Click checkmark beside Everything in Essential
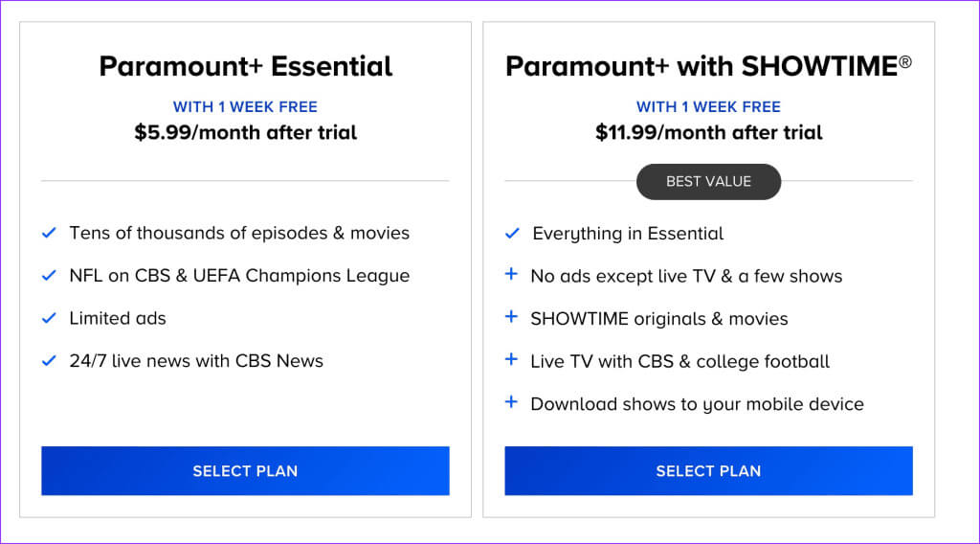Image resolution: width=980 pixels, height=544 pixels. [x=512, y=233]
